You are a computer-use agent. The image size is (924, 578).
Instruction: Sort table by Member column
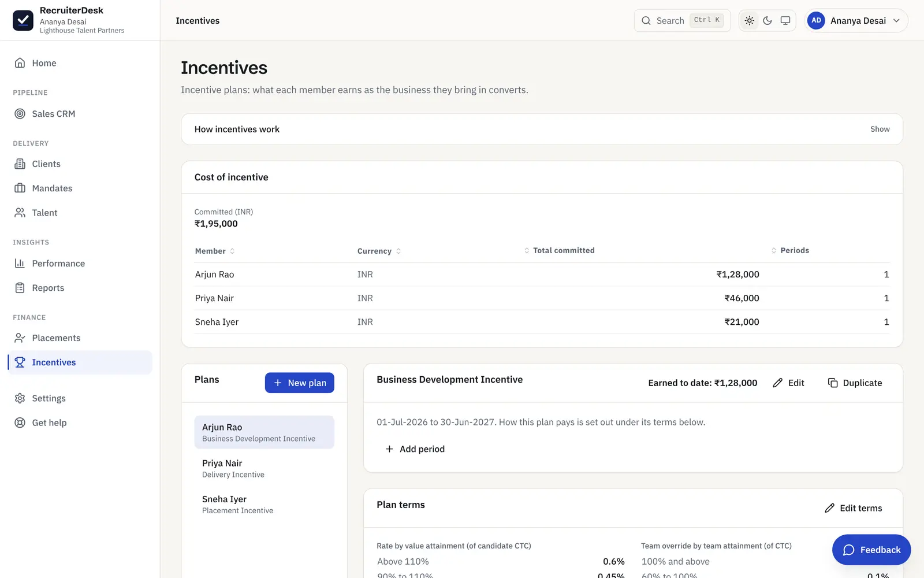click(215, 251)
